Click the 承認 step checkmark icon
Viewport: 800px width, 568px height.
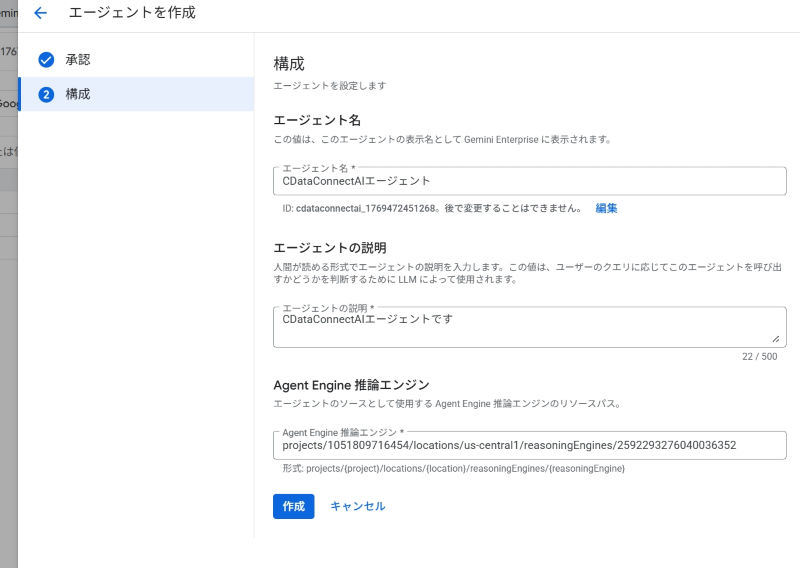coord(46,60)
